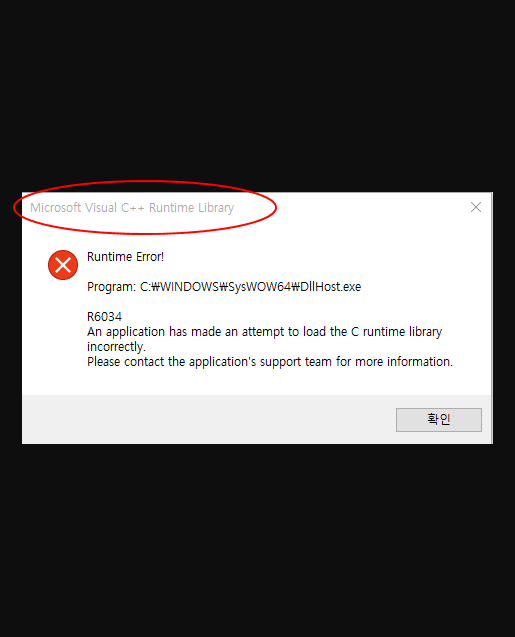This screenshot has height=637, width=515.
Task: Click the 확인 confirmation button
Action: [439, 420]
